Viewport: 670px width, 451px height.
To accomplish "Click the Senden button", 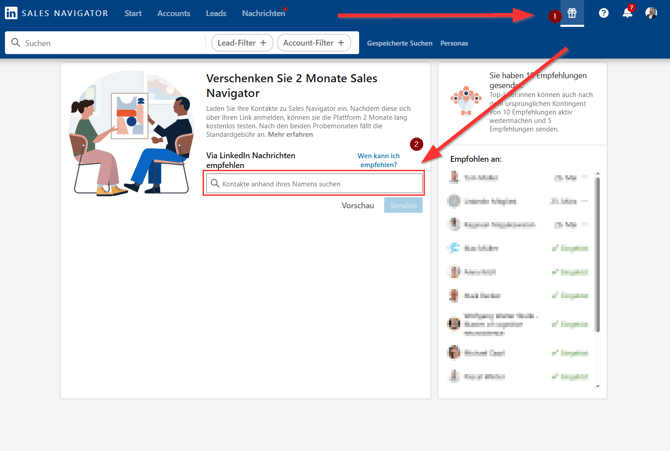I will tap(403, 205).
